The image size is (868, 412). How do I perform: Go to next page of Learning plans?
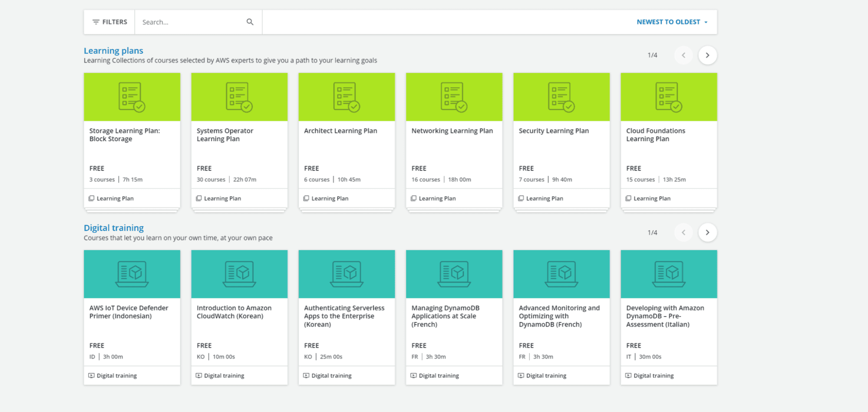pyautogui.click(x=707, y=55)
